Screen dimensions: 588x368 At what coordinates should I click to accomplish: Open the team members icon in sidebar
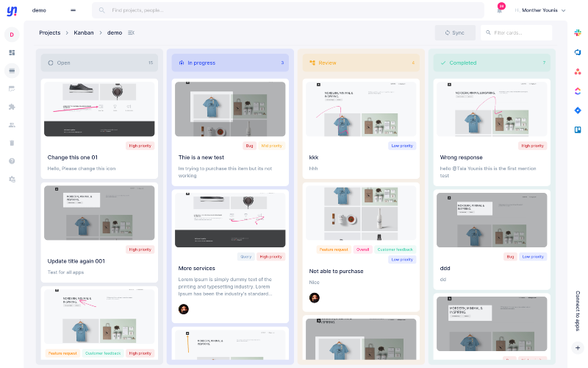[12, 124]
